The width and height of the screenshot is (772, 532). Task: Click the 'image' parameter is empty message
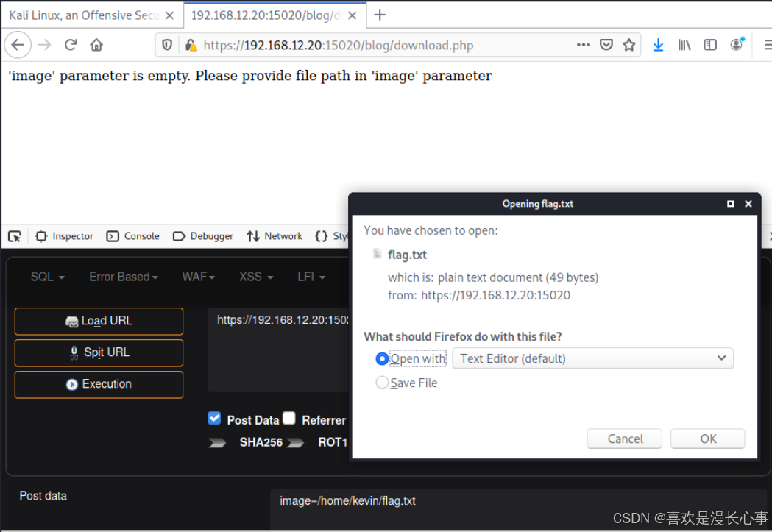[x=250, y=76]
